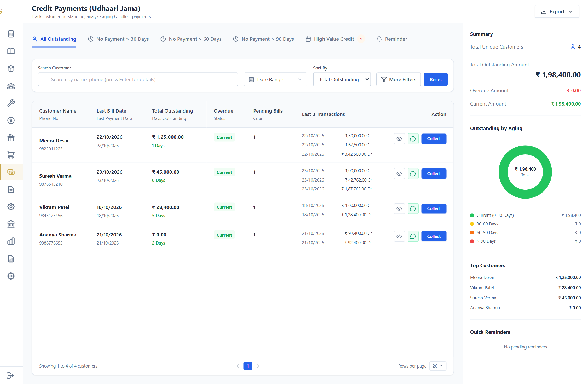The width and height of the screenshot is (588, 384).
Task: Send chat reminder to Ananya Sharma
Action: pyautogui.click(x=413, y=236)
